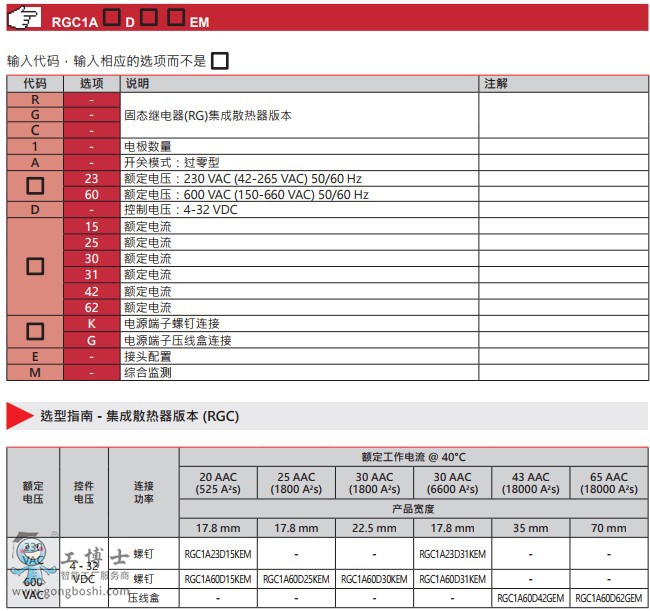The height and width of the screenshot is (611, 650).
Task: Click the empty square after 输入相应的选项而不是
Action: 220,60
